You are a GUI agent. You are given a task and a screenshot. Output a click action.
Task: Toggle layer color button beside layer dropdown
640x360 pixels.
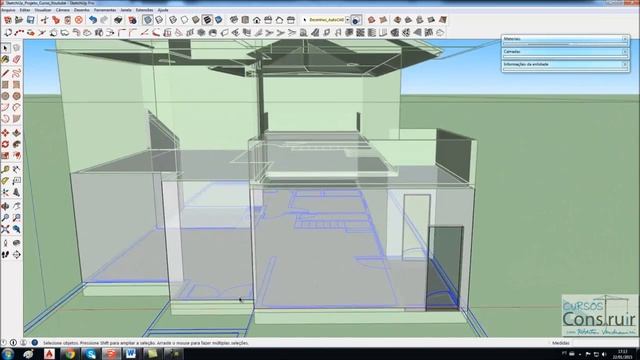coord(356,20)
